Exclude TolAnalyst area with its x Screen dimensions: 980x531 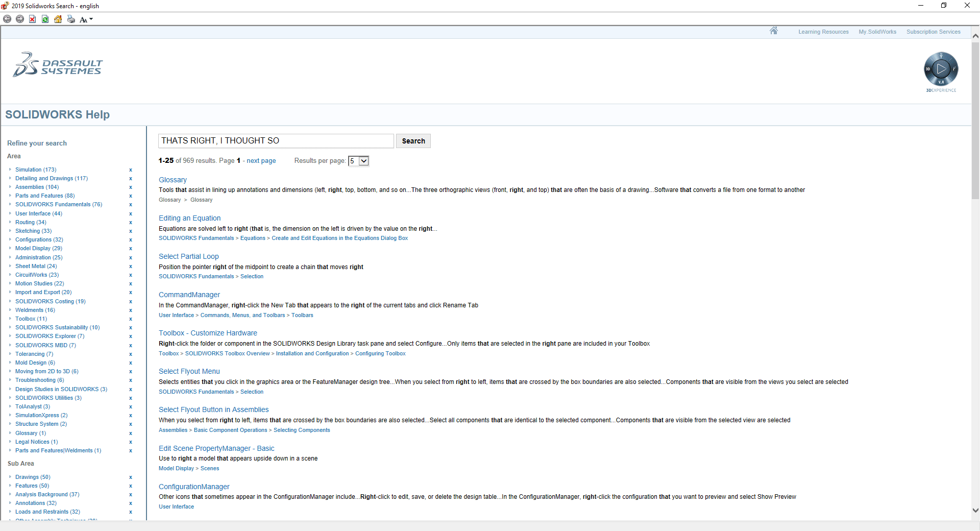click(131, 407)
